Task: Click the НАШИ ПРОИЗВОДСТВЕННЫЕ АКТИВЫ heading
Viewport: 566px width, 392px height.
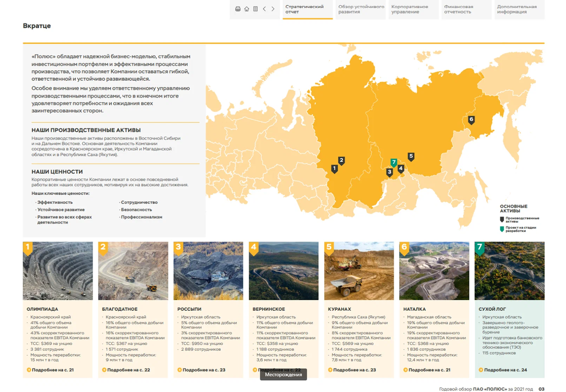Action: [x=86, y=130]
